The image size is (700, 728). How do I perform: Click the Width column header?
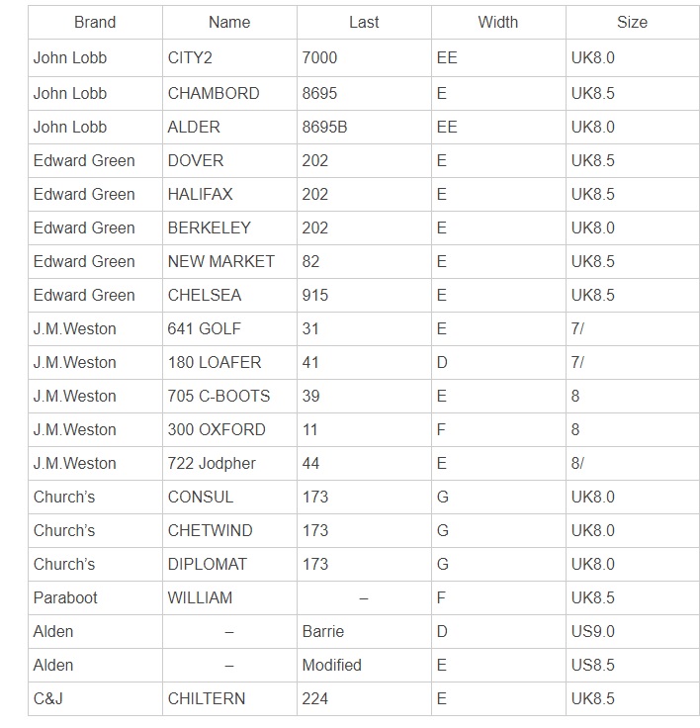pos(497,22)
